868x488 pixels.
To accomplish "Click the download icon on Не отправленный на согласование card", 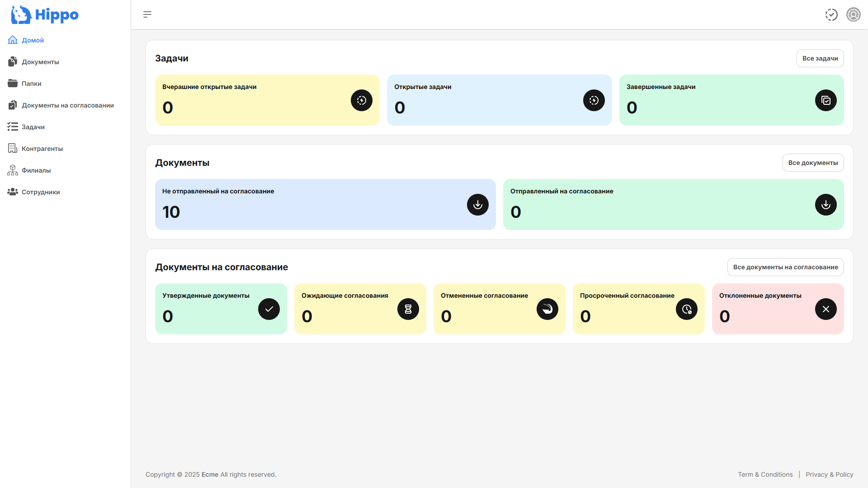I will point(477,205).
